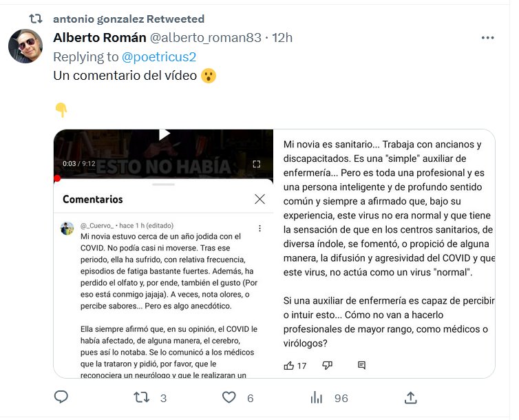
Task: Click the red video progress marker
Action: (57, 178)
